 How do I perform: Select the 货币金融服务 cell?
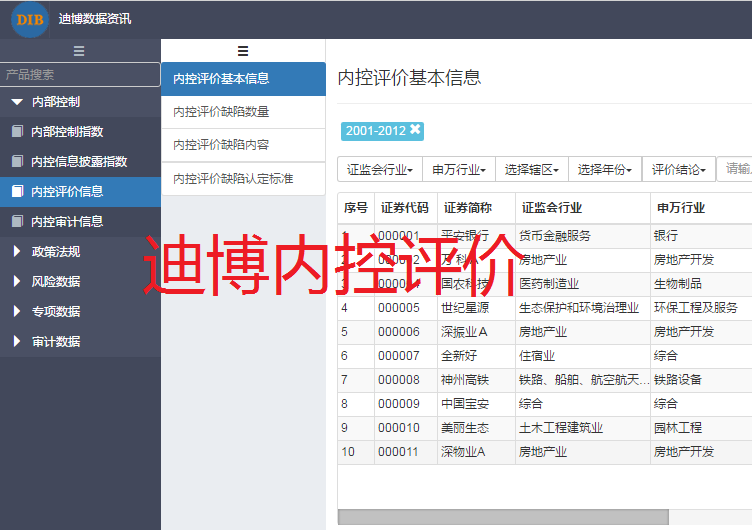[x=582, y=236]
